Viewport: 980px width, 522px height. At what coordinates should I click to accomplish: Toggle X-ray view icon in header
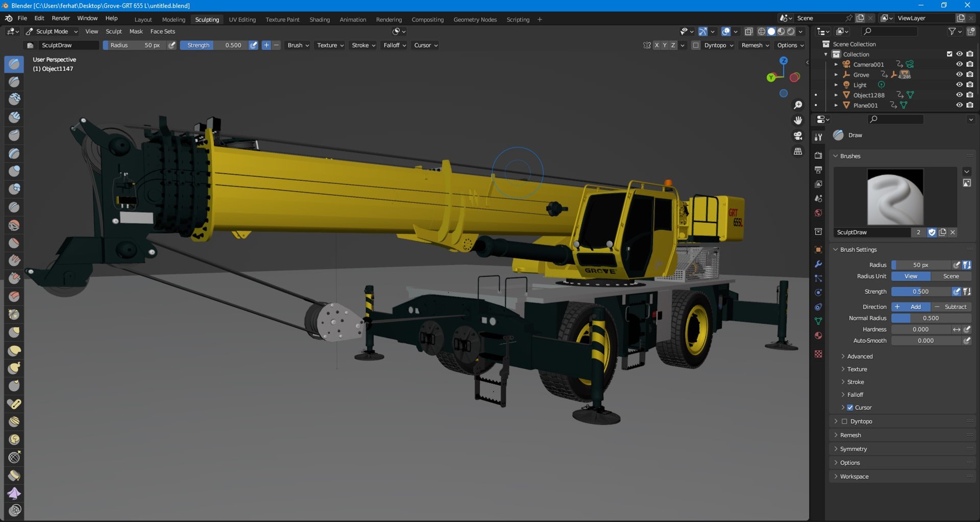(749, 32)
